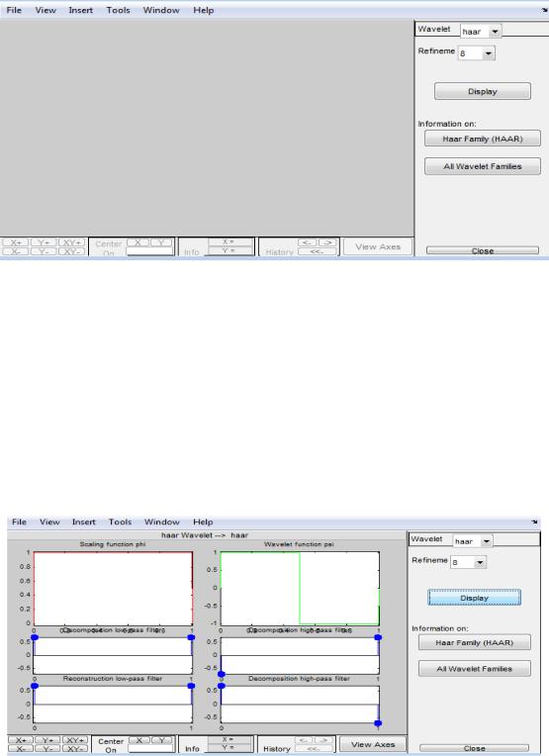Click Close button in lower window
This screenshot has width=549, height=756.
pos(474,748)
